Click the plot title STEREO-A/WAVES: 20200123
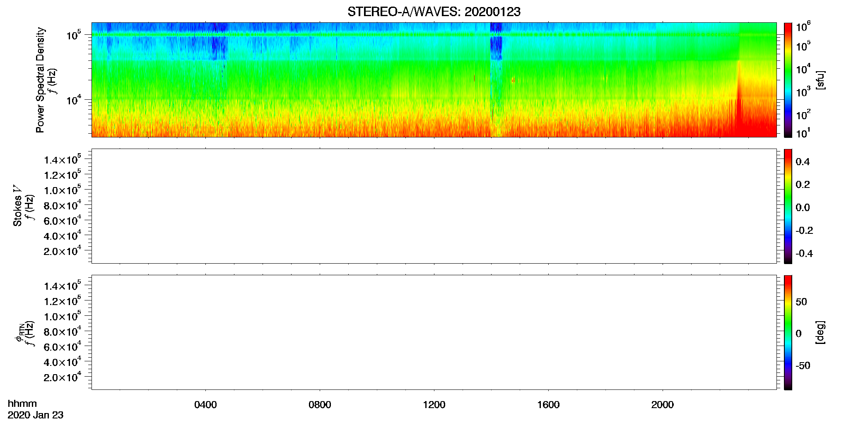 pos(434,12)
